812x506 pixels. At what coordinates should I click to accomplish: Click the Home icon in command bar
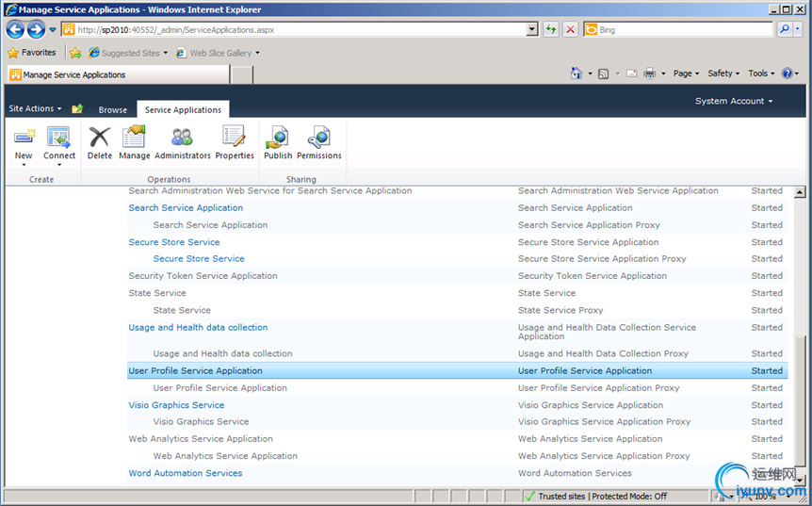click(576, 73)
